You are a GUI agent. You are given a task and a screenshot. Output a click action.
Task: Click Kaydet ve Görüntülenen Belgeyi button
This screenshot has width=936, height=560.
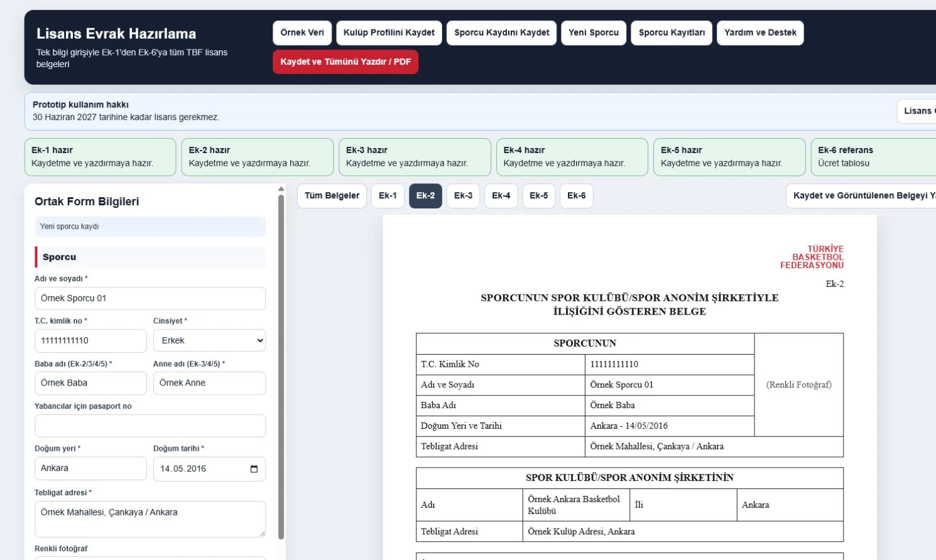(861, 196)
